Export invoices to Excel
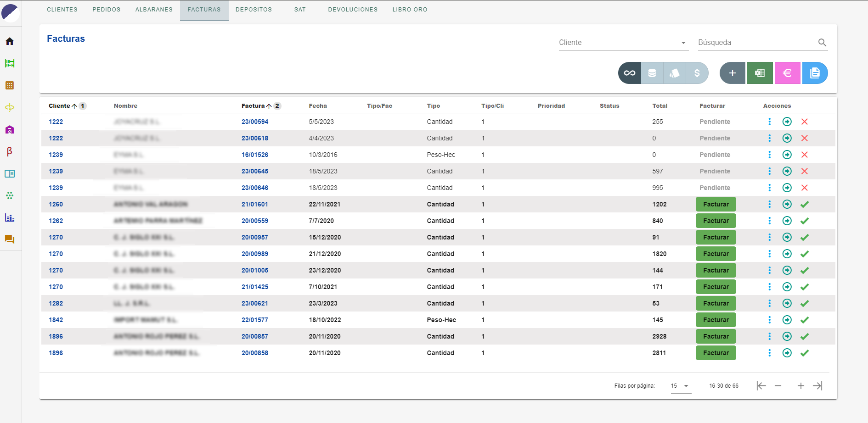This screenshot has width=868, height=423. point(760,73)
